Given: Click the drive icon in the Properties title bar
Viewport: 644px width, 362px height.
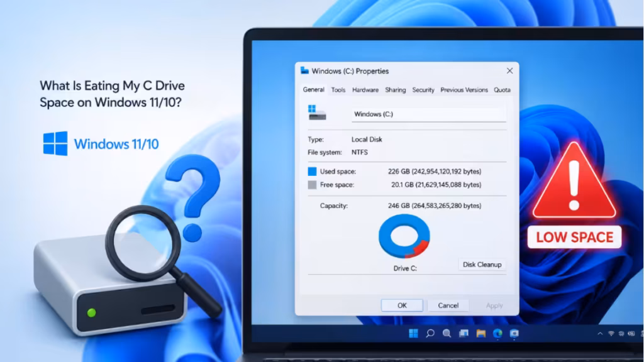Looking at the screenshot, I should pos(304,70).
